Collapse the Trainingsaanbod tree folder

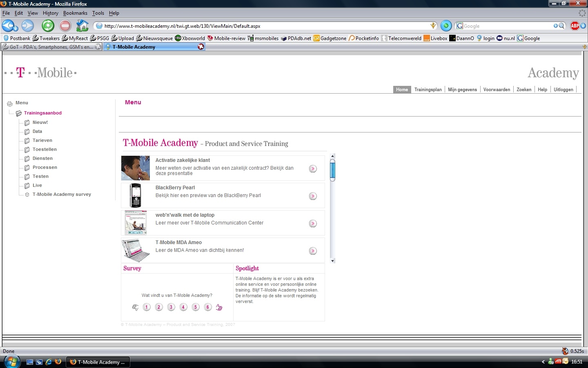(18, 113)
